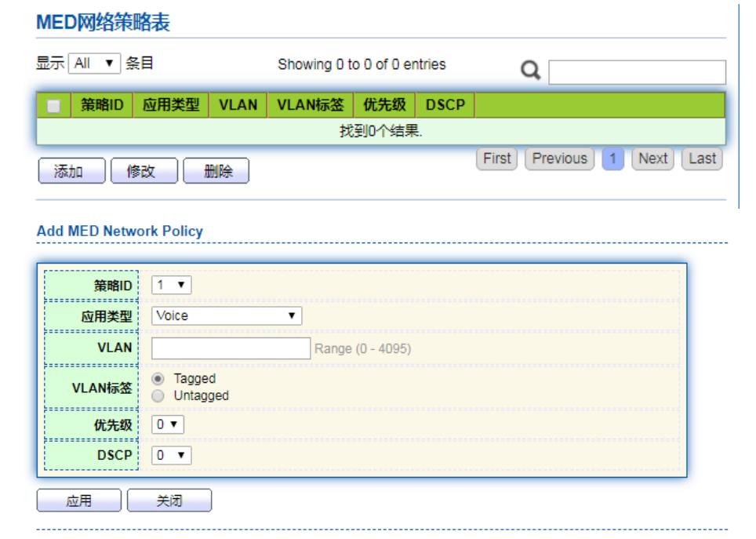
Task: Open the 优先级 dropdown
Action: tap(168, 424)
